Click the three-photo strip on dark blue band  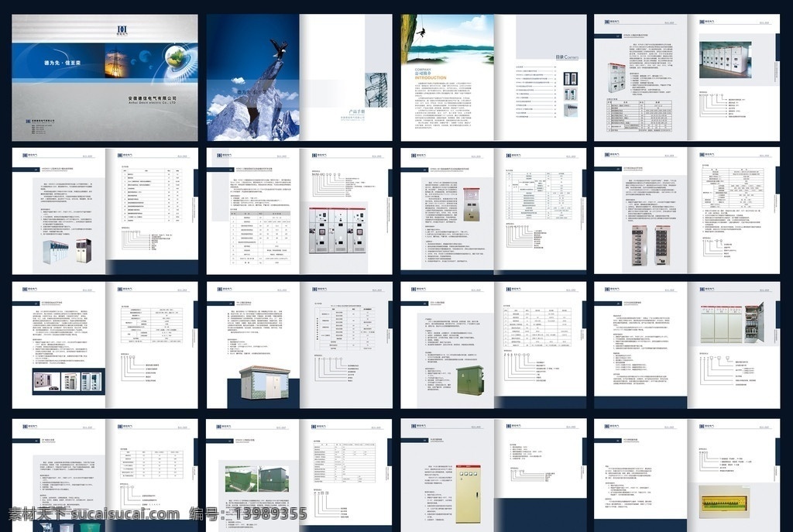tap(68, 381)
